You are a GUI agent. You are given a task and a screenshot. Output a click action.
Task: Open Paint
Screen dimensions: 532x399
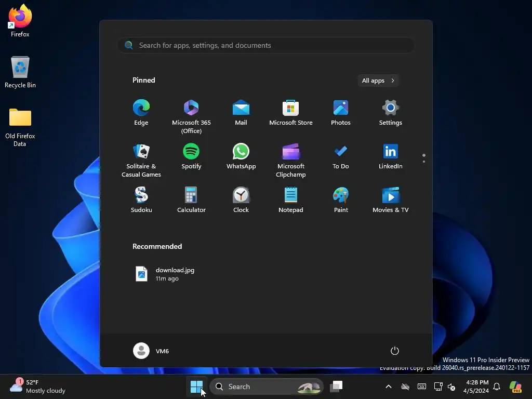click(x=341, y=200)
